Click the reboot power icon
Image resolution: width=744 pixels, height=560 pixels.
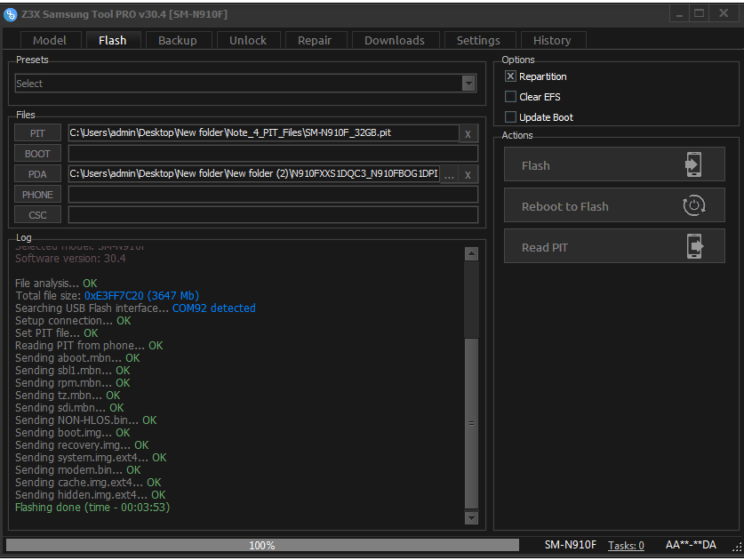pos(693,205)
